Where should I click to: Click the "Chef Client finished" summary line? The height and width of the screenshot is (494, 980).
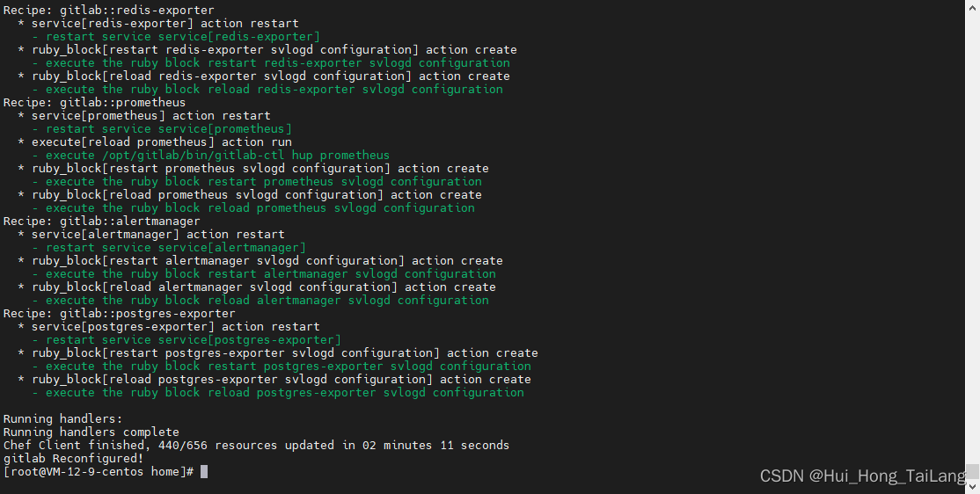pyautogui.click(x=255, y=446)
